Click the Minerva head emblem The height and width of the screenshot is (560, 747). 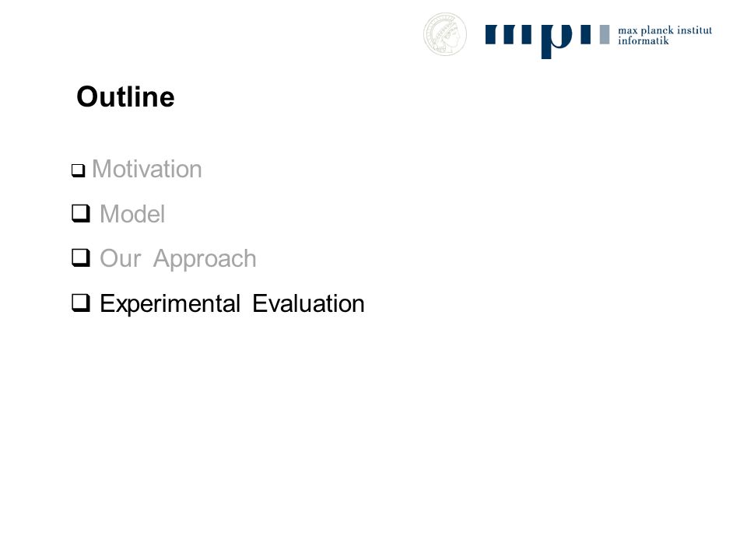pyautogui.click(x=445, y=34)
